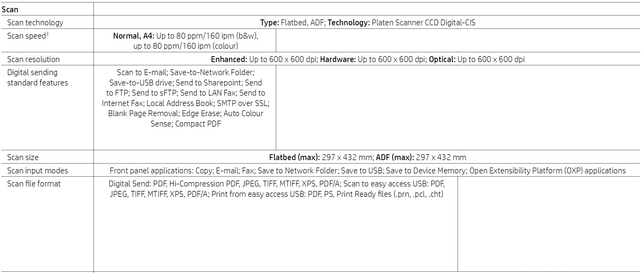Click the 'Technology:' bold text

pos(348,23)
